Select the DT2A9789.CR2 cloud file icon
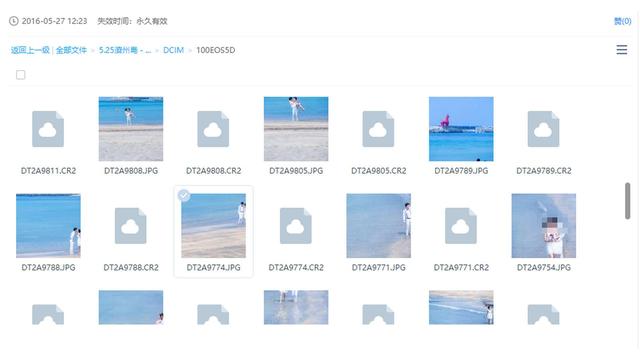The image size is (640, 360). [x=543, y=129]
